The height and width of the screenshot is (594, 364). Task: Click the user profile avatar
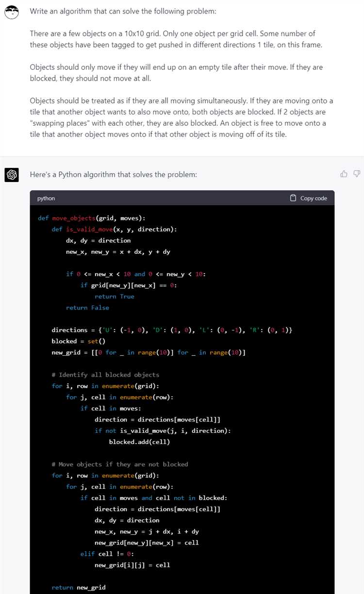click(x=12, y=12)
